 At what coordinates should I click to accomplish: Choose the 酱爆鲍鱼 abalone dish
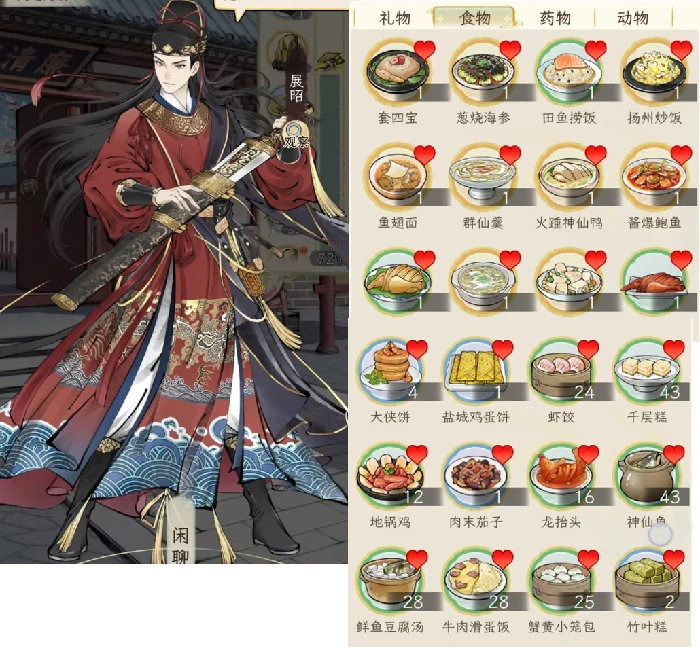click(x=655, y=176)
